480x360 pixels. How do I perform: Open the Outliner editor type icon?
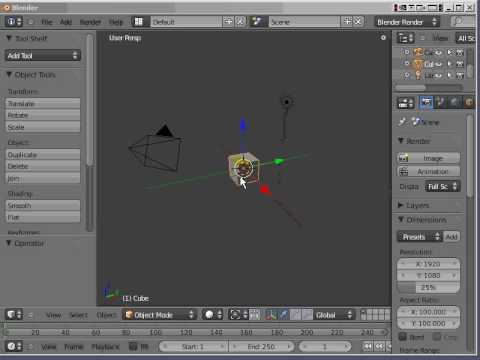(x=405, y=38)
